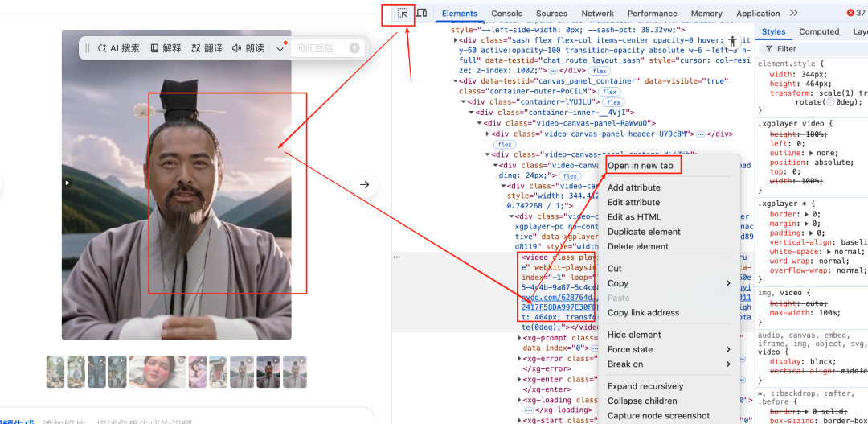Toggle the device toolbar icon
This screenshot has width=868, height=424.
pos(421,14)
